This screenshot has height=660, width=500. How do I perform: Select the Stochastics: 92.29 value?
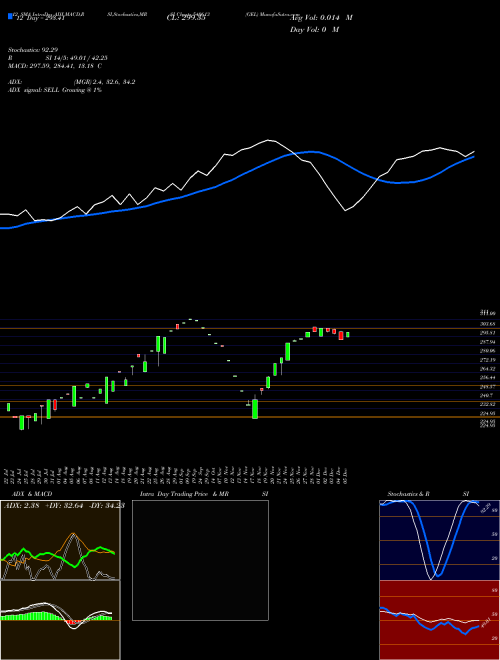[x=33, y=50]
